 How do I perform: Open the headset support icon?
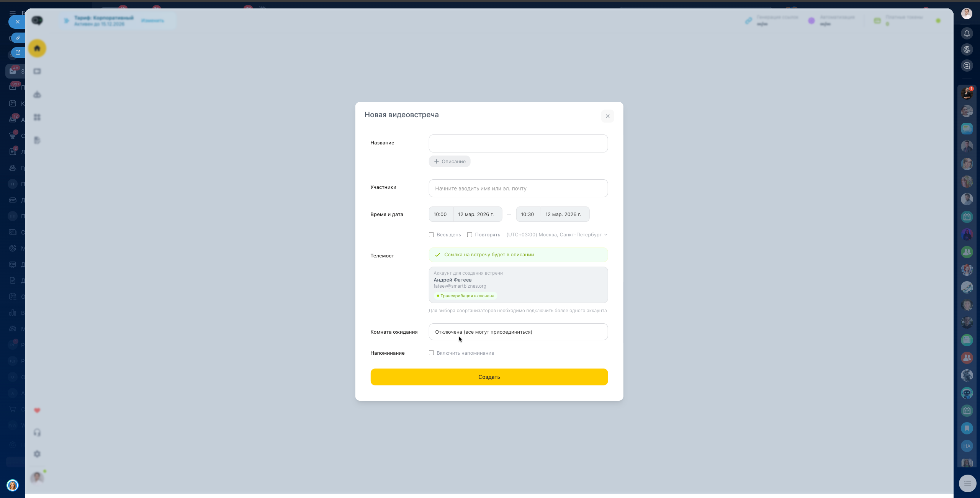pyautogui.click(x=37, y=432)
